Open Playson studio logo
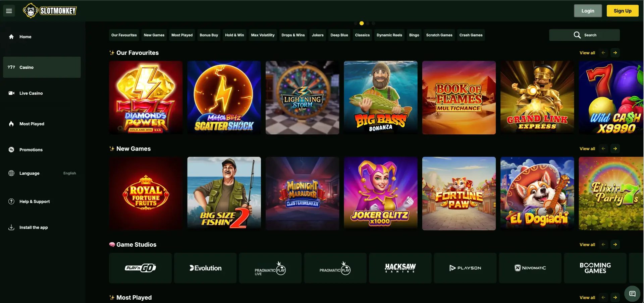The width and height of the screenshot is (644, 303). (x=465, y=268)
